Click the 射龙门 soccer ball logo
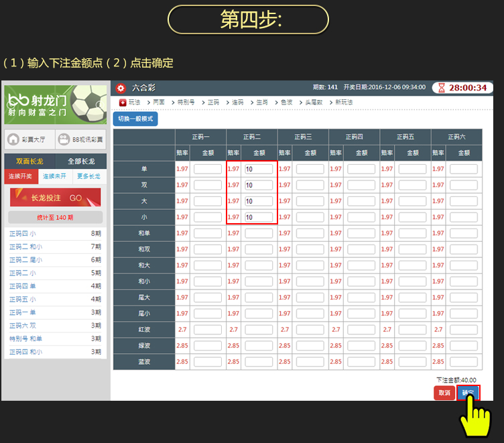The height and width of the screenshot is (443, 504). [x=88, y=103]
